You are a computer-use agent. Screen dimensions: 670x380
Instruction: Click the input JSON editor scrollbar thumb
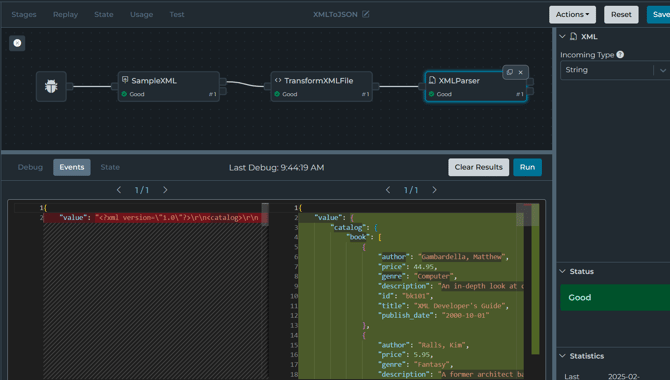[x=265, y=214]
